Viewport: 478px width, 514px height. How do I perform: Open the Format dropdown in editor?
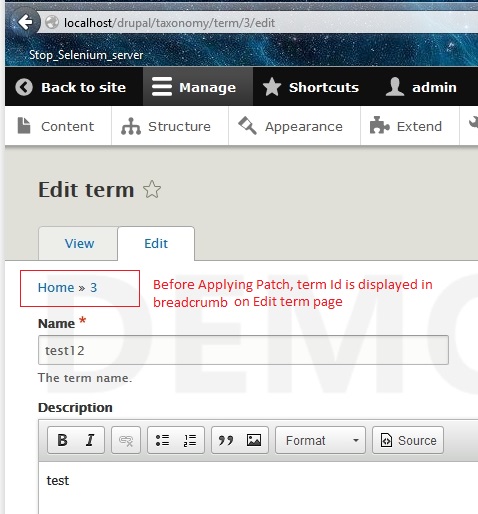pyautogui.click(x=320, y=440)
